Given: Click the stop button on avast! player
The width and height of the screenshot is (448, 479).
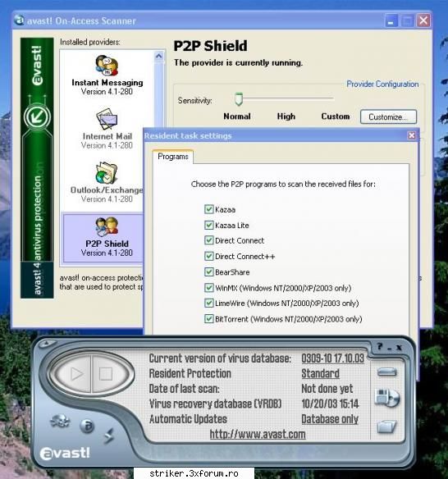Looking at the screenshot, I should (106, 374).
